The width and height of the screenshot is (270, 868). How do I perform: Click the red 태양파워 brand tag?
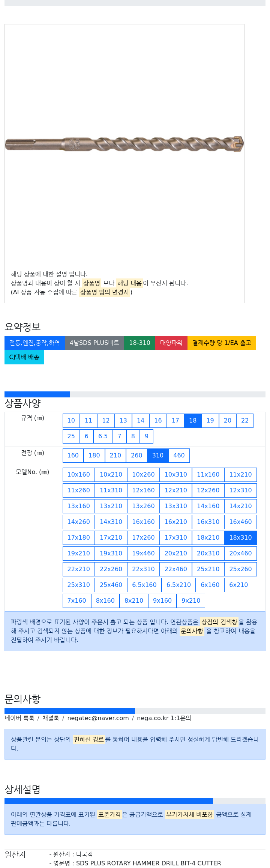171,343
